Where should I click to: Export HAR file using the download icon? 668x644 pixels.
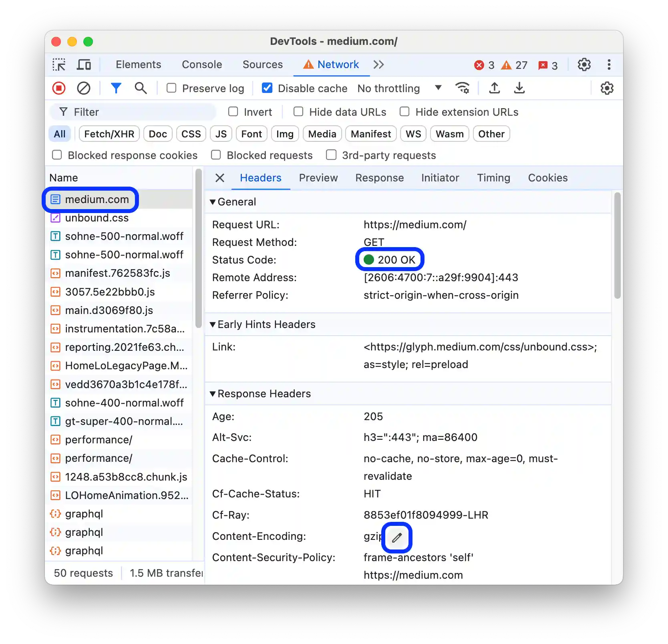point(519,88)
